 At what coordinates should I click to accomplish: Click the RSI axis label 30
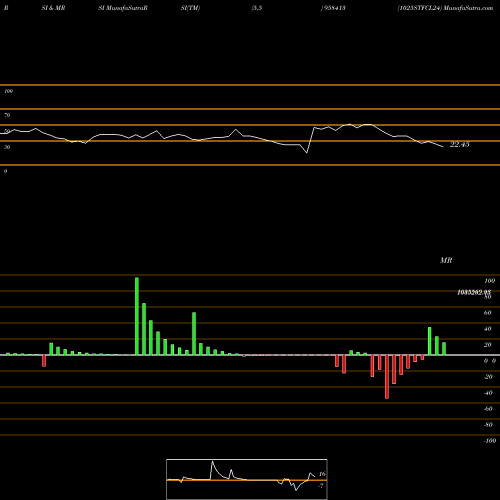tap(7, 147)
